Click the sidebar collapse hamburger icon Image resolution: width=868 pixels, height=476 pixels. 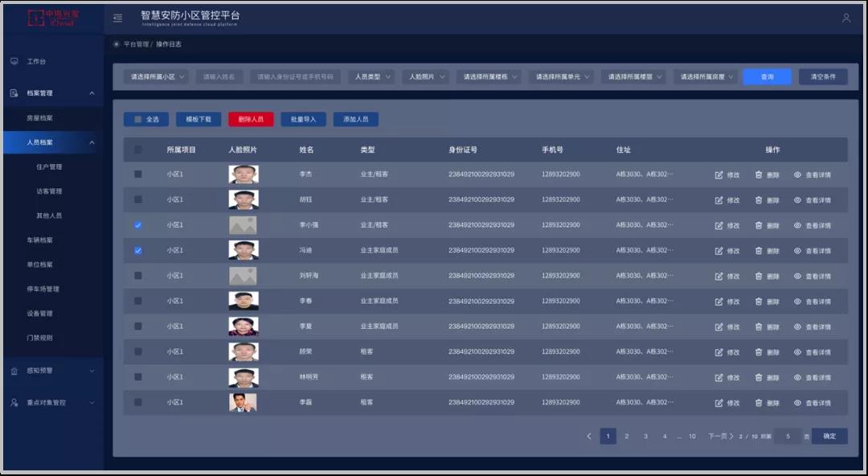[118, 18]
